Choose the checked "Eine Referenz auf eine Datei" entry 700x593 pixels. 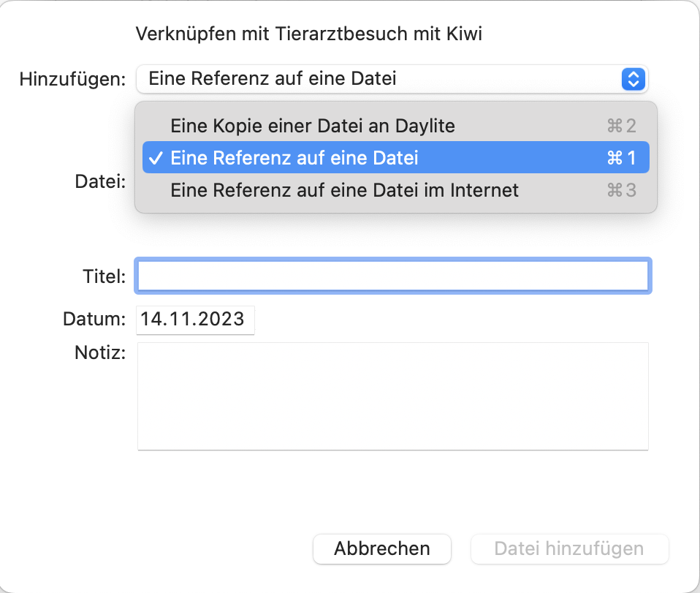pos(294,158)
